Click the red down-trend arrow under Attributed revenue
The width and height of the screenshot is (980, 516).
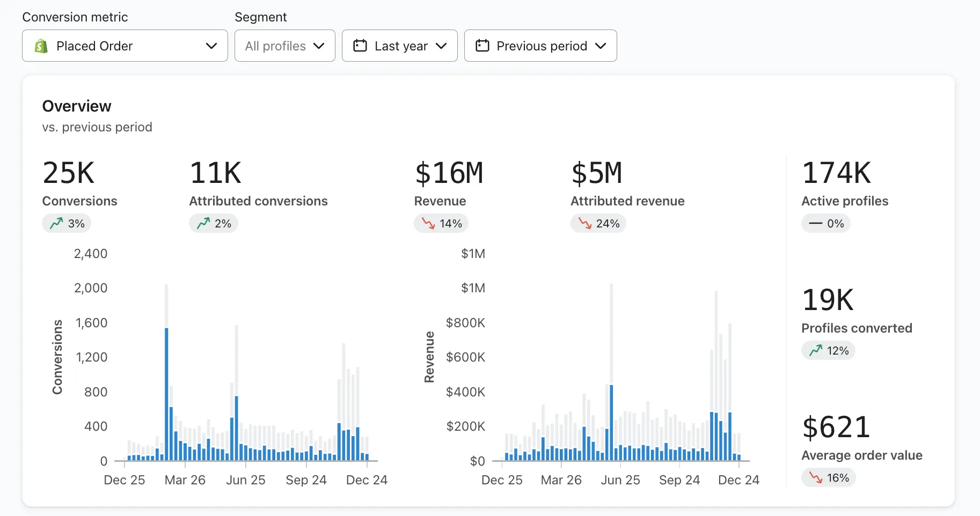(584, 223)
